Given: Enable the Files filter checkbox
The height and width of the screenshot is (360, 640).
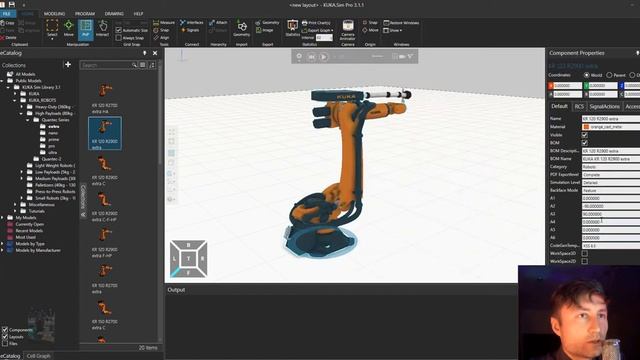Looking at the screenshot, I should (x=5, y=344).
